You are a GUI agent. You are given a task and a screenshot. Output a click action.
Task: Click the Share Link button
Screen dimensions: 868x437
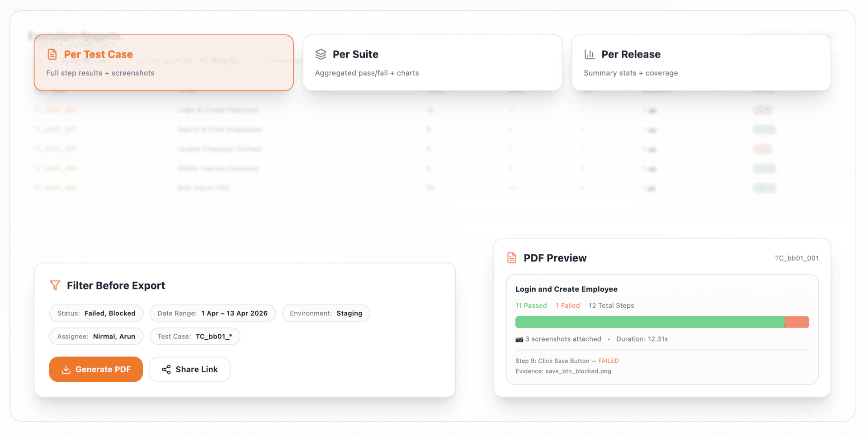(189, 369)
